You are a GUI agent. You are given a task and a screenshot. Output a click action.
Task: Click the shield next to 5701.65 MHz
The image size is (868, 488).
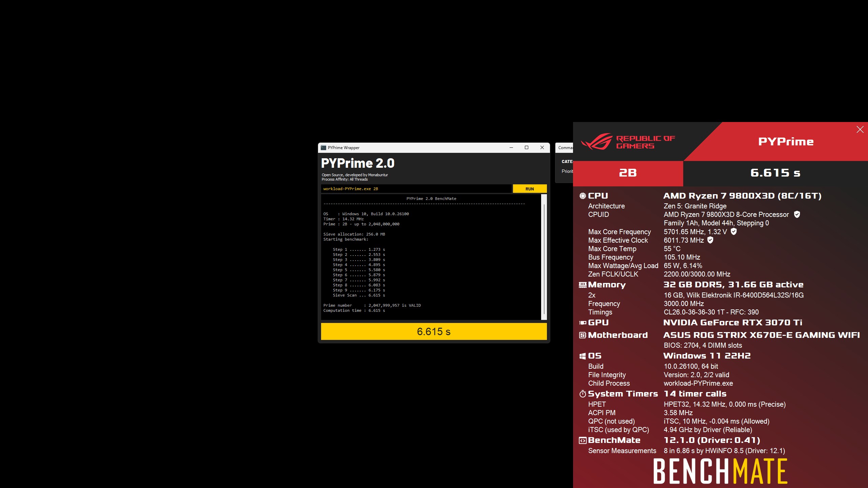(x=734, y=231)
